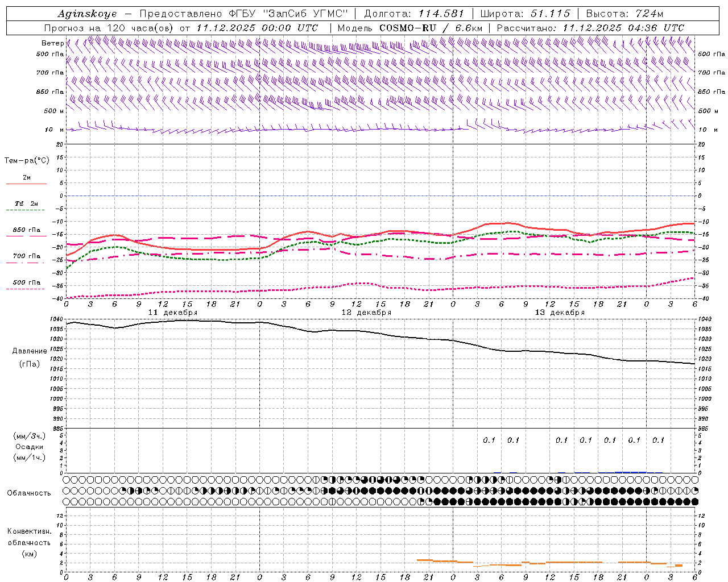Viewport: 728px width, 582px height.
Task: Click the Прогноз на 120 часа(ов) text
Action: click(110, 28)
